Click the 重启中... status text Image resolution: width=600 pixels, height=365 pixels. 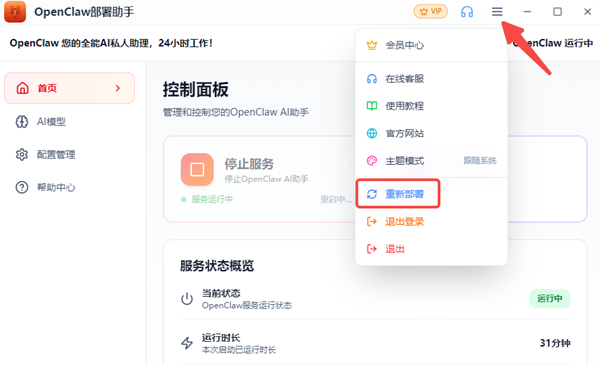click(x=336, y=199)
